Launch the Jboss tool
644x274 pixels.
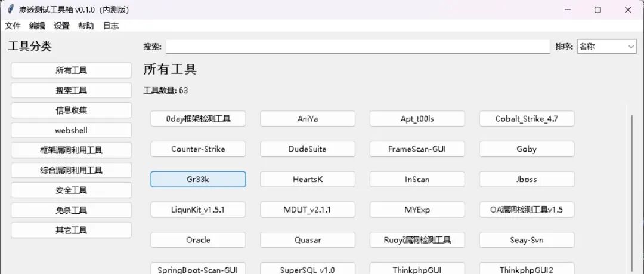click(x=527, y=179)
